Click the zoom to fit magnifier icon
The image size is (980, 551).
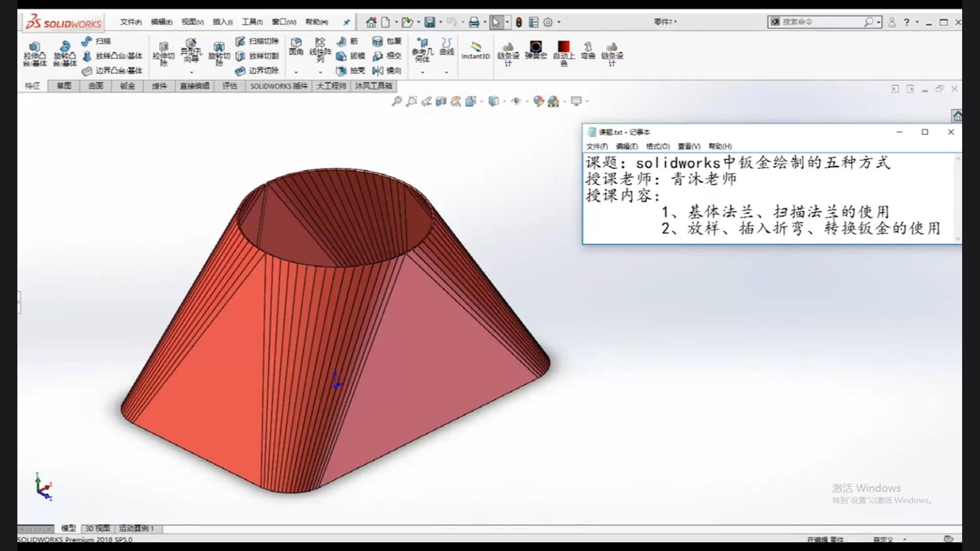[397, 101]
